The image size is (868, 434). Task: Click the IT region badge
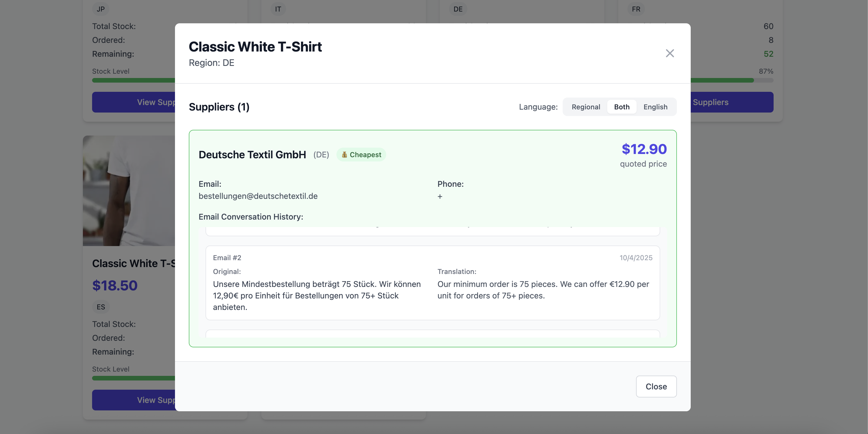point(278,9)
